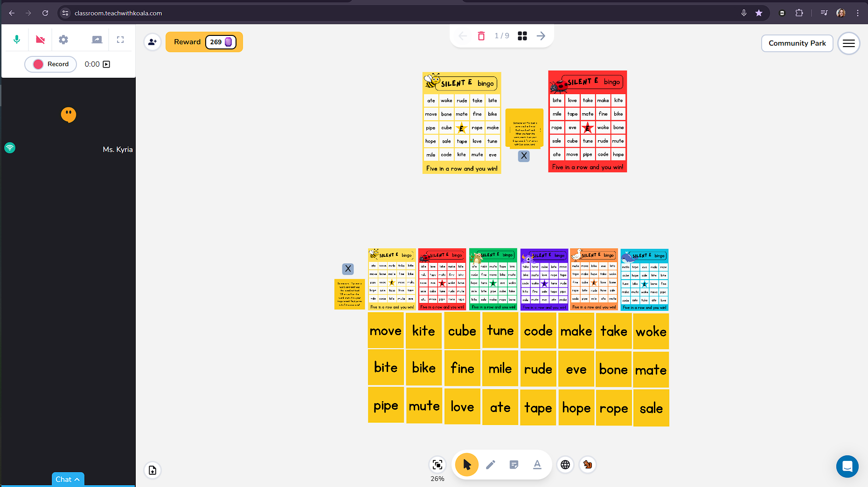This screenshot has height=487, width=868.
Task: Click the add participant icon
Action: point(153,42)
